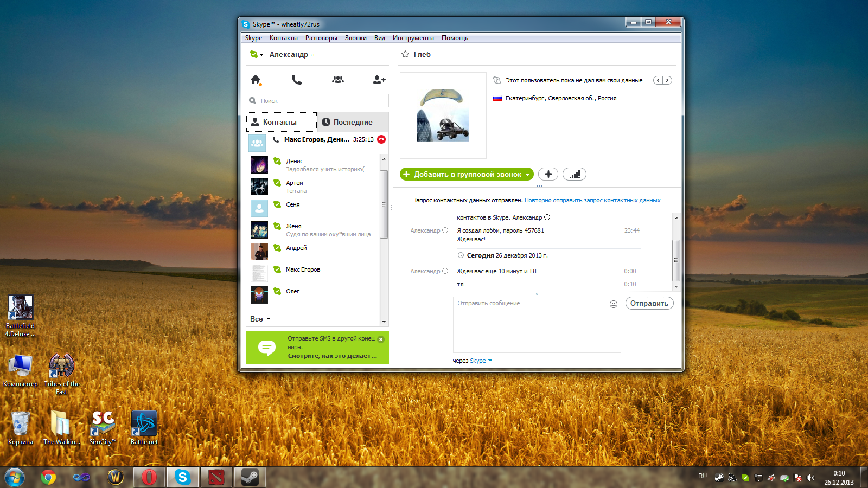Close the SMS promotion banner

(x=381, y=339)
